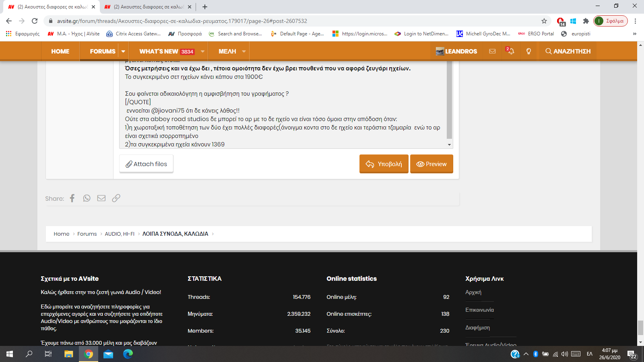644x362 pixels.
Task: Click inside the reply text editor
Action: click(x=283, y=105)
